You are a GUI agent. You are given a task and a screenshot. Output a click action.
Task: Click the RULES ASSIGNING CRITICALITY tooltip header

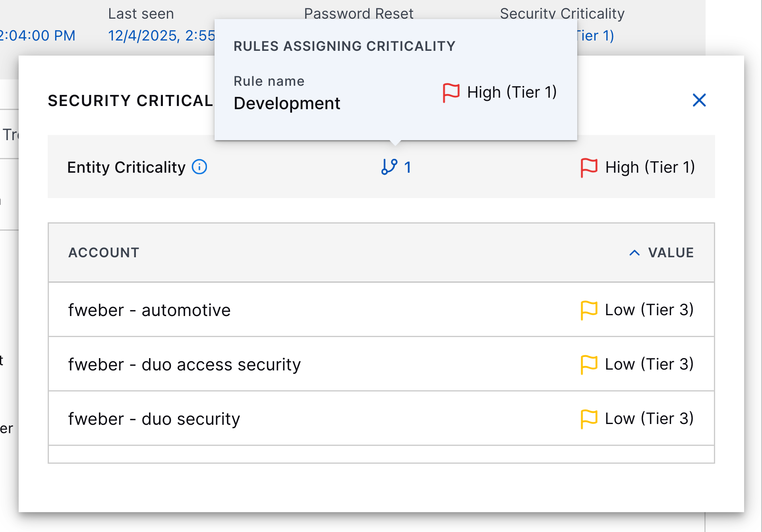coord(344,46)
